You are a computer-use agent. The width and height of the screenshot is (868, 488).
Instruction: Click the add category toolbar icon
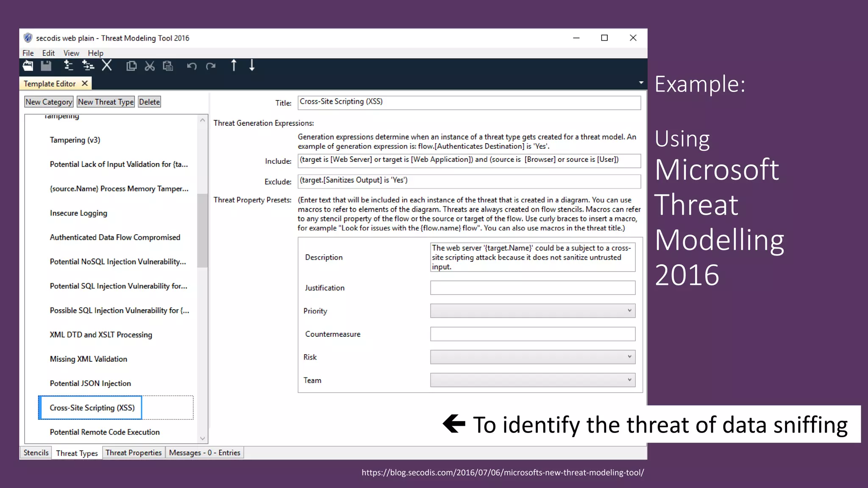point(68,66)
